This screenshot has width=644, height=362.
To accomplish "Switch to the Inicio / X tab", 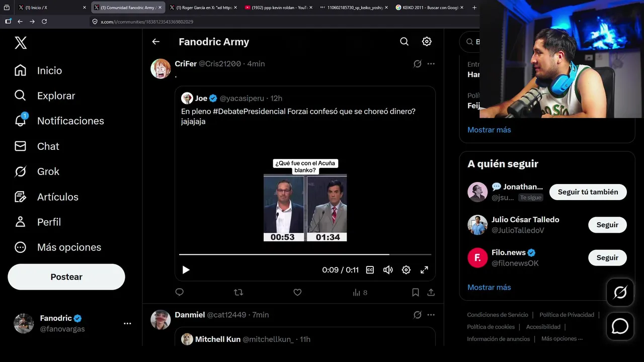I will [52, 8].
